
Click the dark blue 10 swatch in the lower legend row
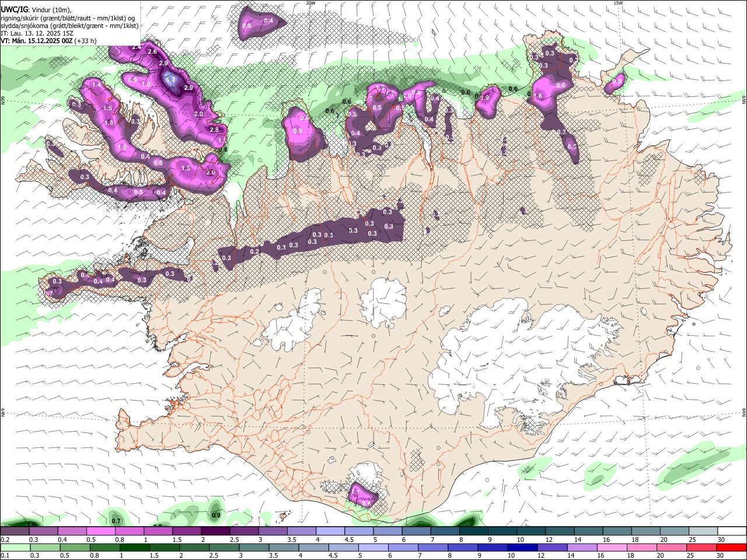[x=522, y=547]
